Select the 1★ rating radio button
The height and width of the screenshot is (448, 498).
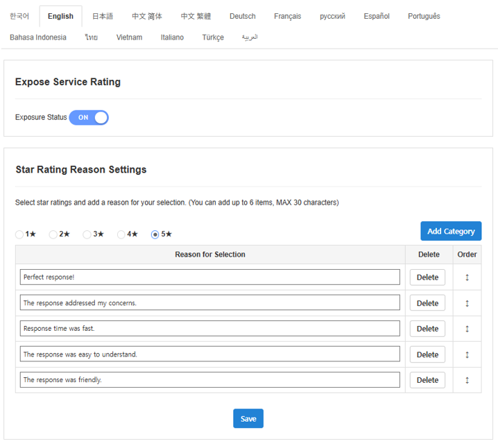(19, 234)
